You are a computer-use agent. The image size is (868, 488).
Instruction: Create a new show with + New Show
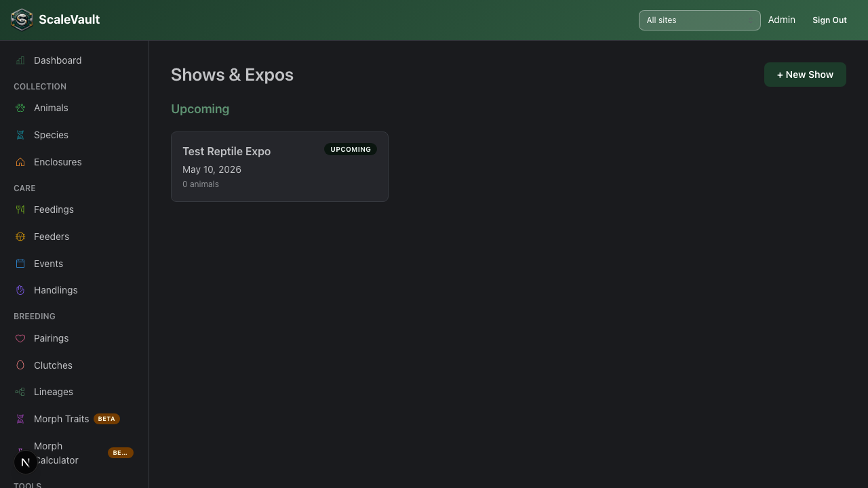click(805, 75)
